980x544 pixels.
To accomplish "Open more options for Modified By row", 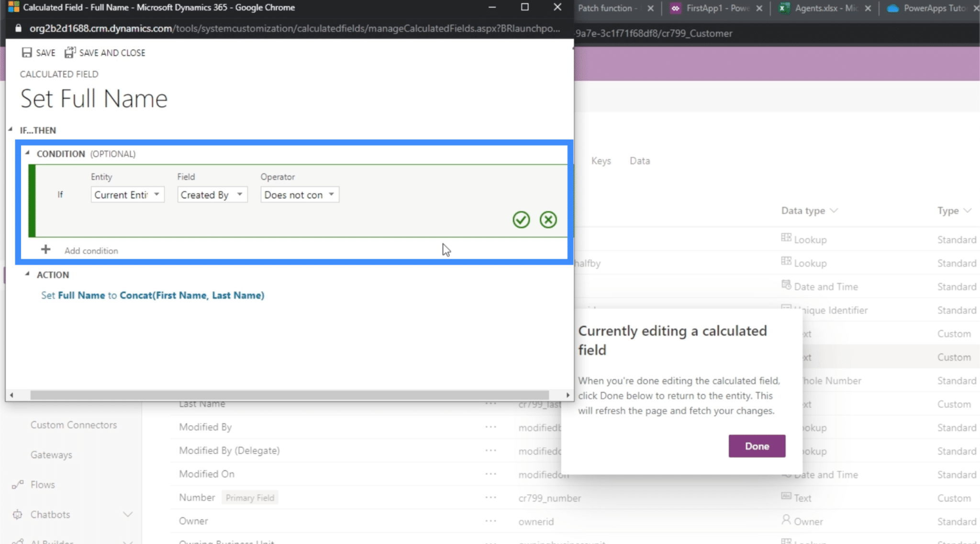I will (491, 427).
